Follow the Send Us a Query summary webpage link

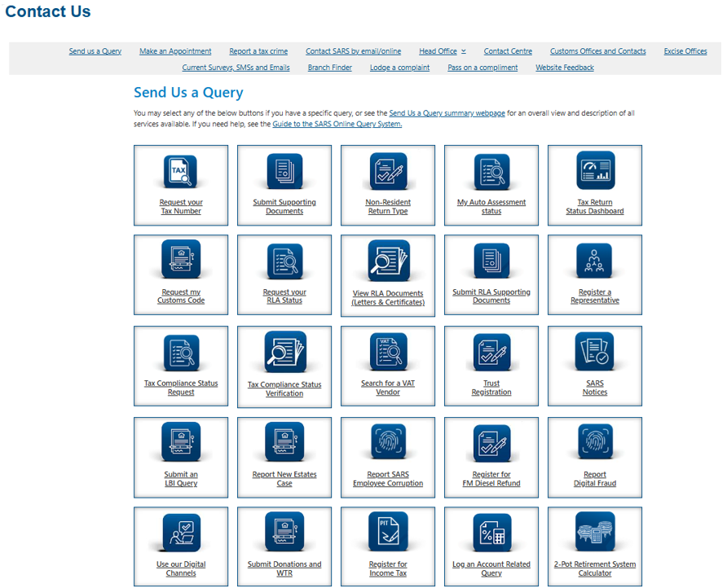(447, 113)
